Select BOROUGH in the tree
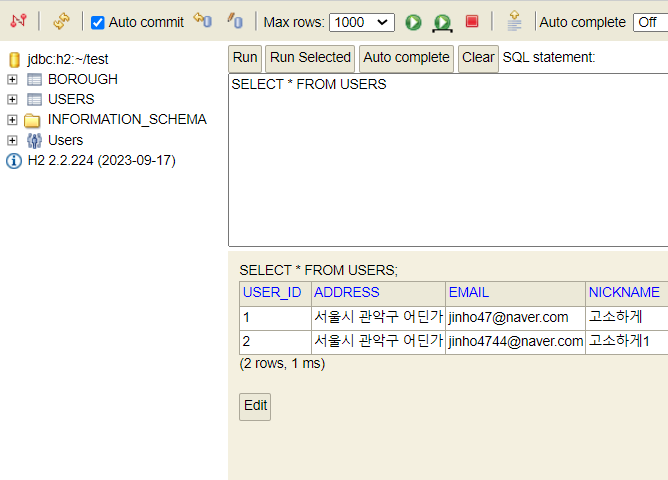The height and width of the screenshot is (480, 668). (x=83, y=79)
